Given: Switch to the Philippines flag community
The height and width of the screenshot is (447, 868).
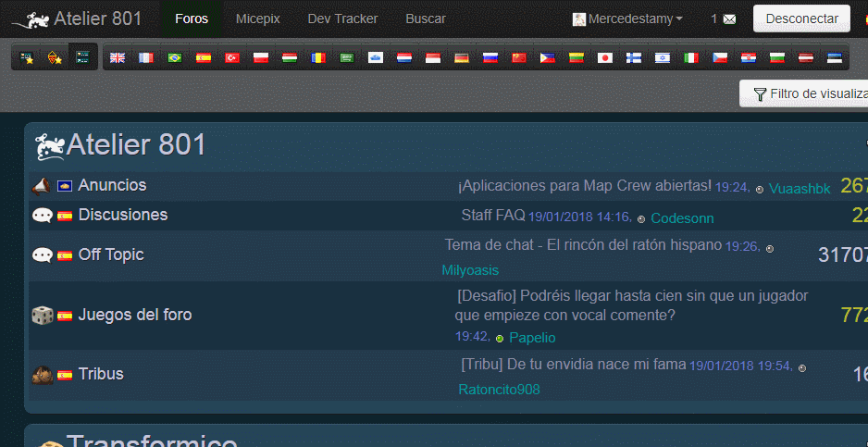Looking at the screenshot, I should (x=548, y=57).
